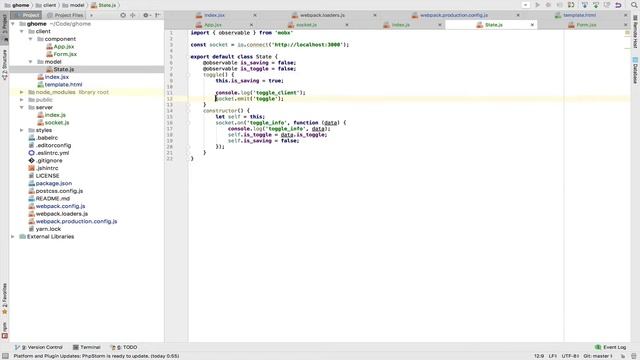Click UTF-8 encoding selector in status bar
Image resolution: width=640 pixels, height=360 pixels.
(570, 356)
